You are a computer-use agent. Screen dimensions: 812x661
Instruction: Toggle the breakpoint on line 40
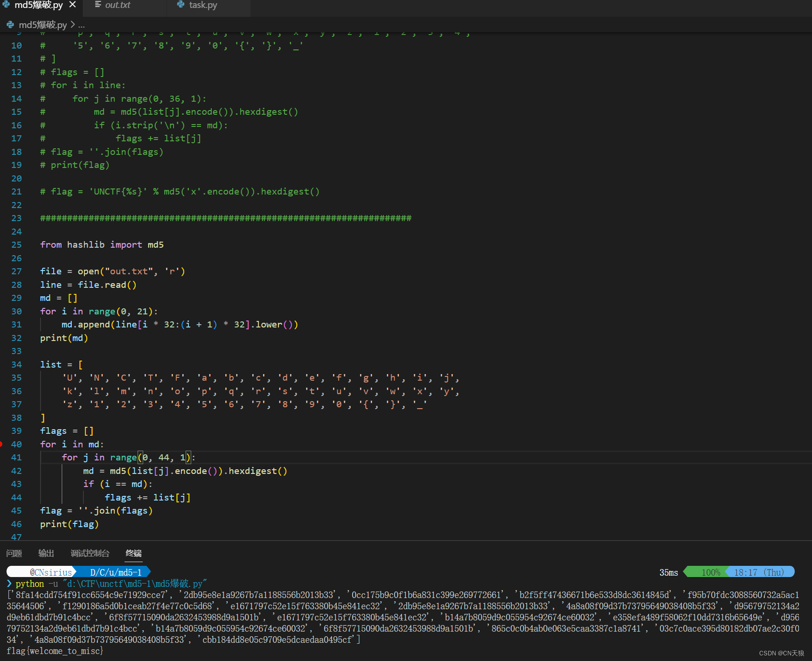coord(1,444)
